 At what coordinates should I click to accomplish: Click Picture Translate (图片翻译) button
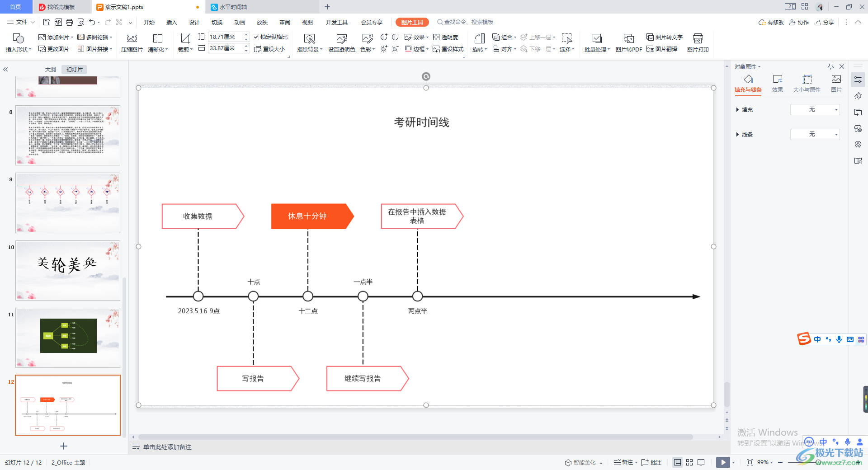(662, 49)
